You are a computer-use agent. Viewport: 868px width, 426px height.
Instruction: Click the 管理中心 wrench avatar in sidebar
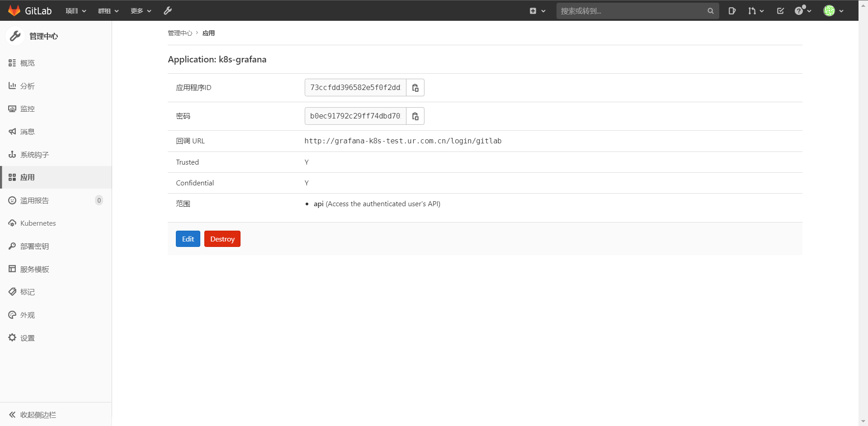coord(15,36)
